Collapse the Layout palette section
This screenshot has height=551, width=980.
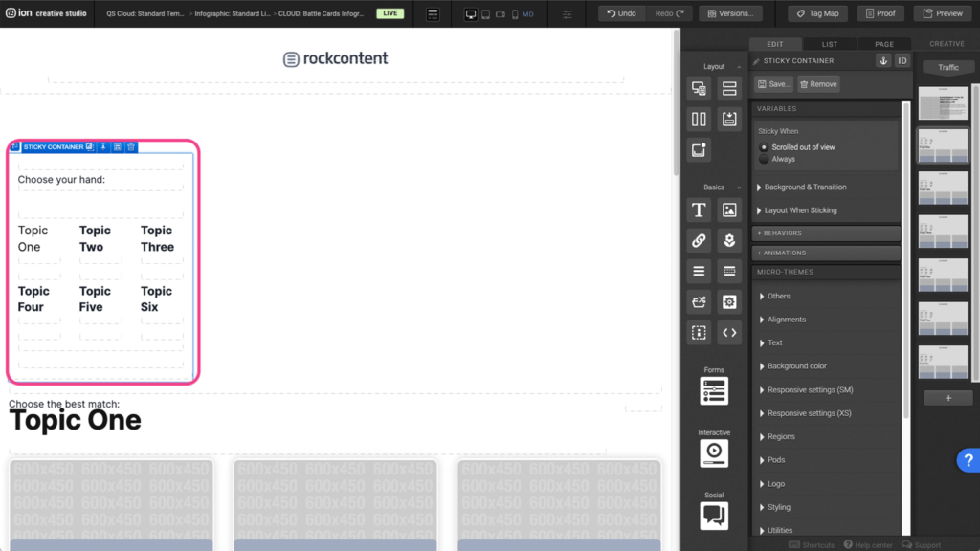(x=739, y=67)
